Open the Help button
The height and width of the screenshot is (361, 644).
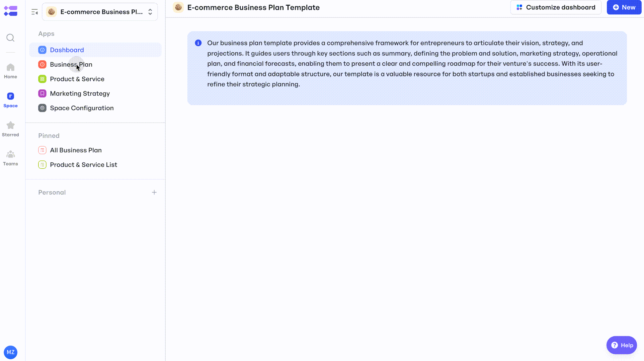coord(622,345)
